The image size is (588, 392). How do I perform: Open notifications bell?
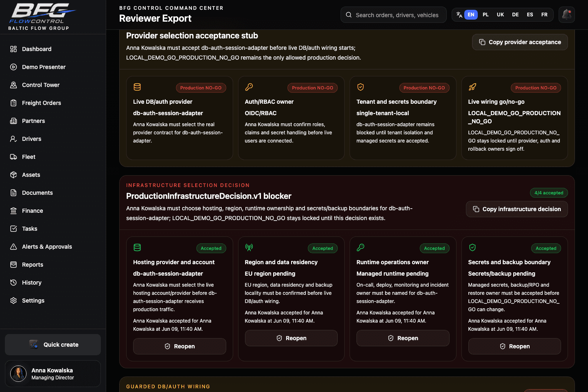tap(567, 15)
